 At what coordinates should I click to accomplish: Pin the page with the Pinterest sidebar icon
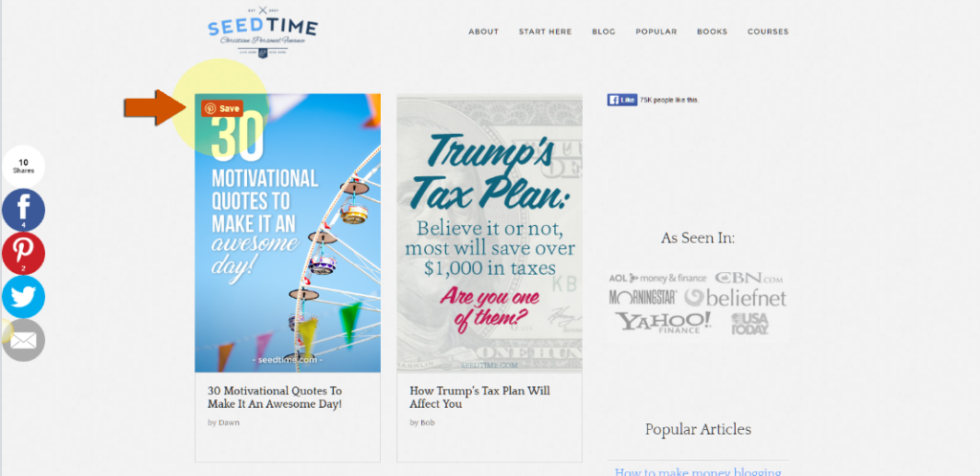(x=23, y=254)
